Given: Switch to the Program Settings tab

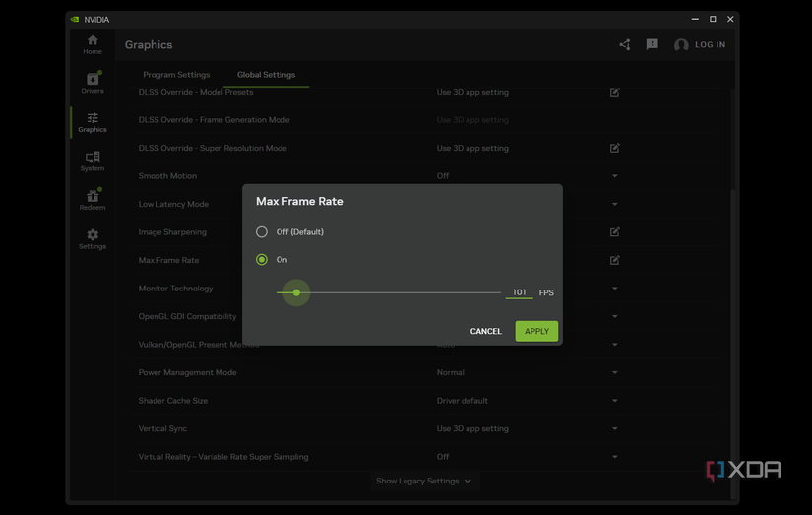Looking at the screenshot, I should click(176, 75).
